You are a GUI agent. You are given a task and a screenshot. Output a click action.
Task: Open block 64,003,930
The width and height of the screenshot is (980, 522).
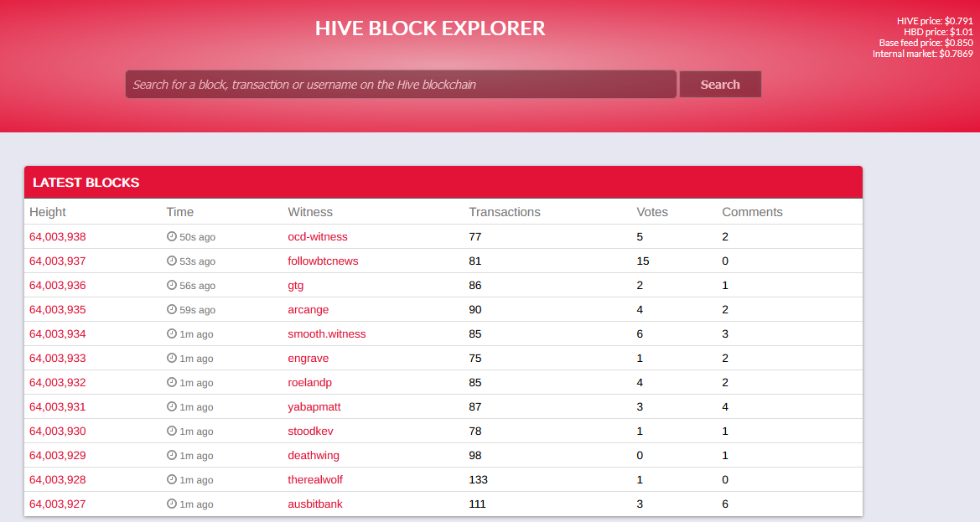pyautogui.click(x=58, y=432)
